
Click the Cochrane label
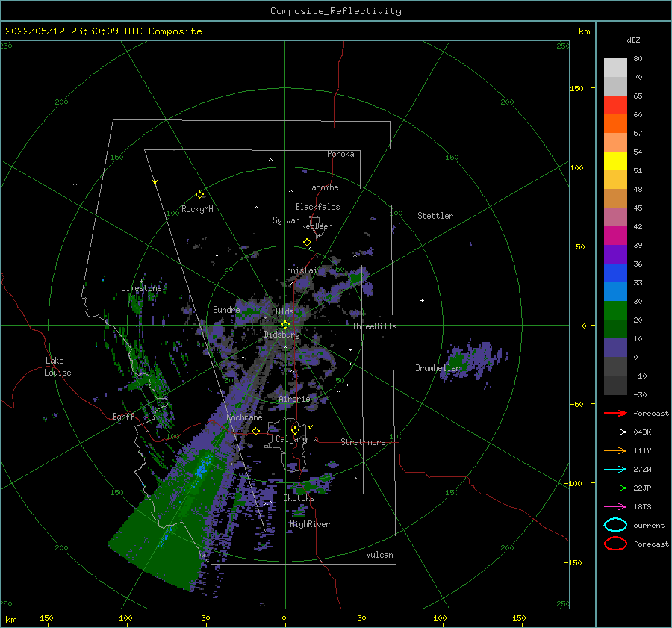click(244, 417)
